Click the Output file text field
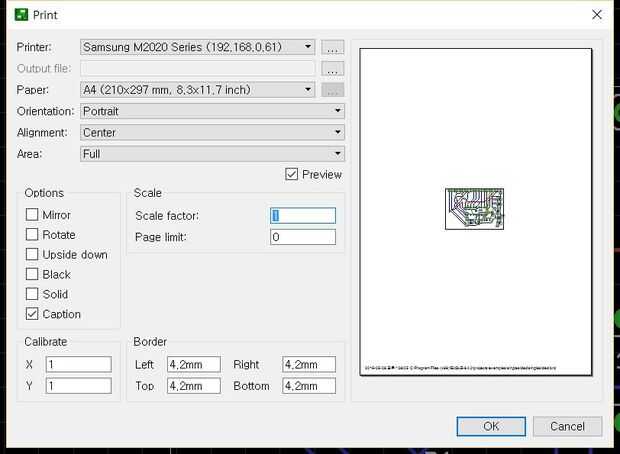This screenshot has height=454, width=620. (197, 68)
